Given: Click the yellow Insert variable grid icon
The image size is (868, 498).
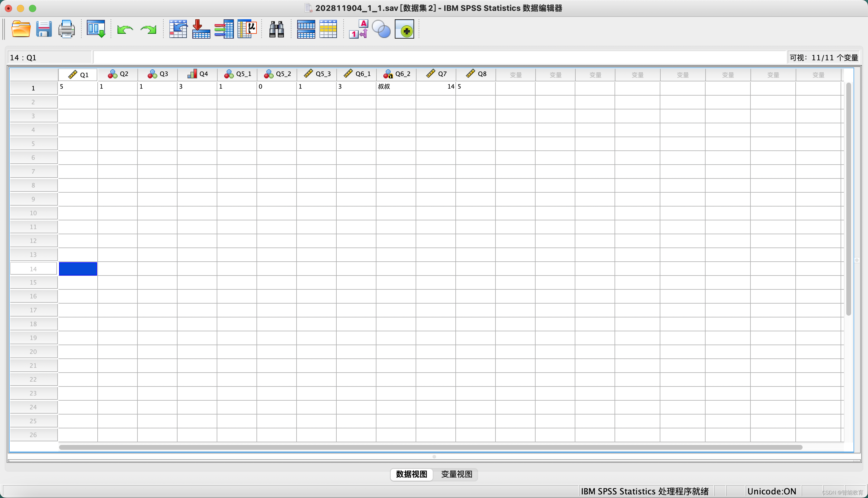Looking at the screenshot, I should coord(328,29).
